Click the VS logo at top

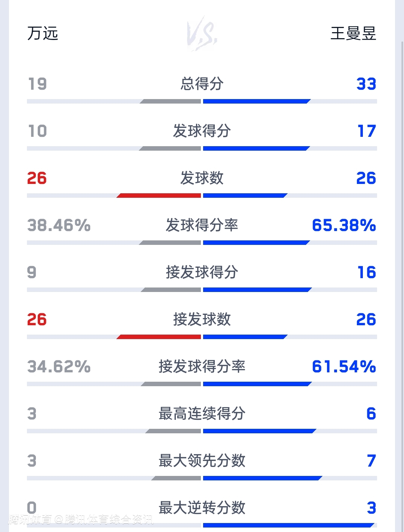coord(202,34)
